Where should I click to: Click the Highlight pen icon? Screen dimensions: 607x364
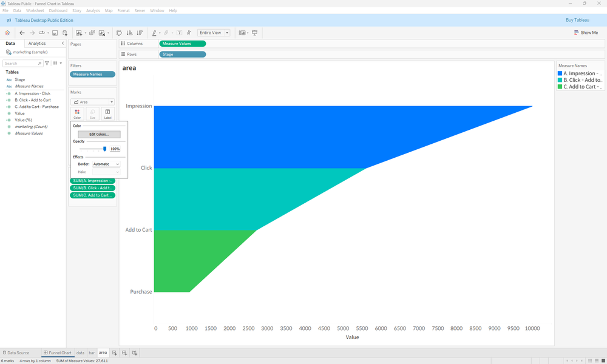[x=154, y=32]
